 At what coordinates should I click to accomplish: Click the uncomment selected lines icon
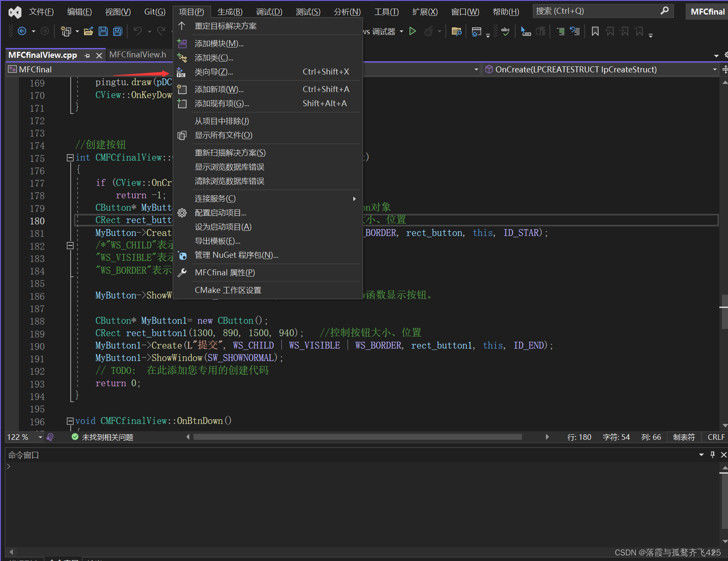point(575,31)
